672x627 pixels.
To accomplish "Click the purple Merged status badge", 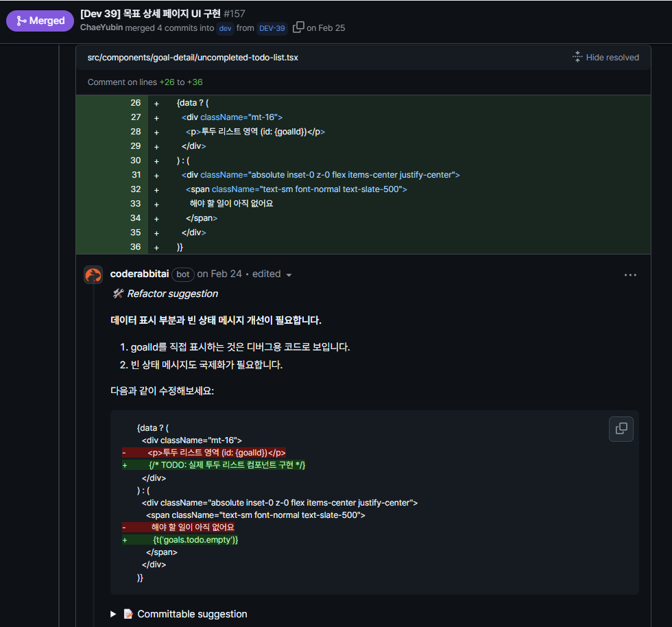I will [x=40, y=21].
